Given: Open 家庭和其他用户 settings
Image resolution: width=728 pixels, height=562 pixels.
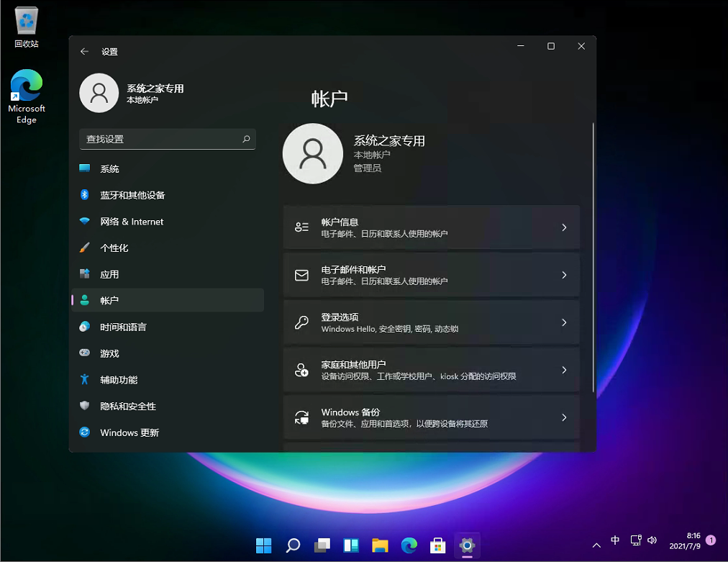Looking at the screenshot, I should tap(432, 370).
